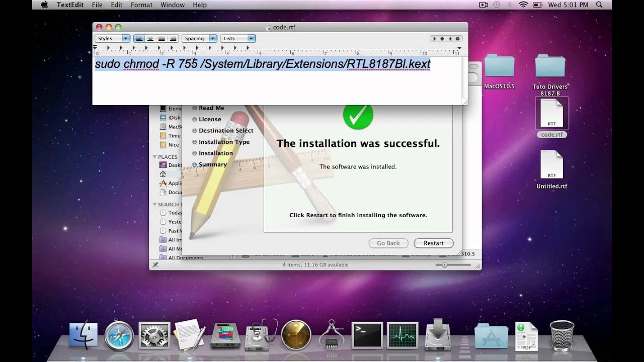Click the decimal tab stop button in ruler toolbar
This screenshot has height=362, width=644.
coord(458,38)
